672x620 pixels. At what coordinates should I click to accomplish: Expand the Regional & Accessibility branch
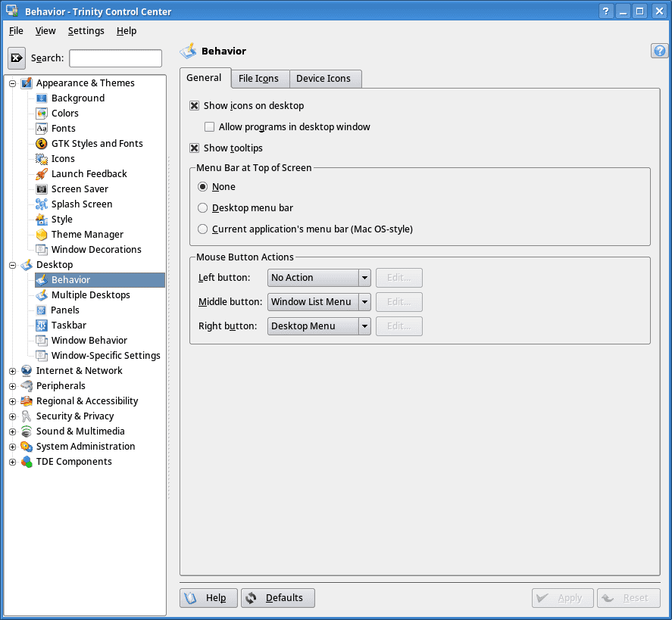(x=13, y=402)
